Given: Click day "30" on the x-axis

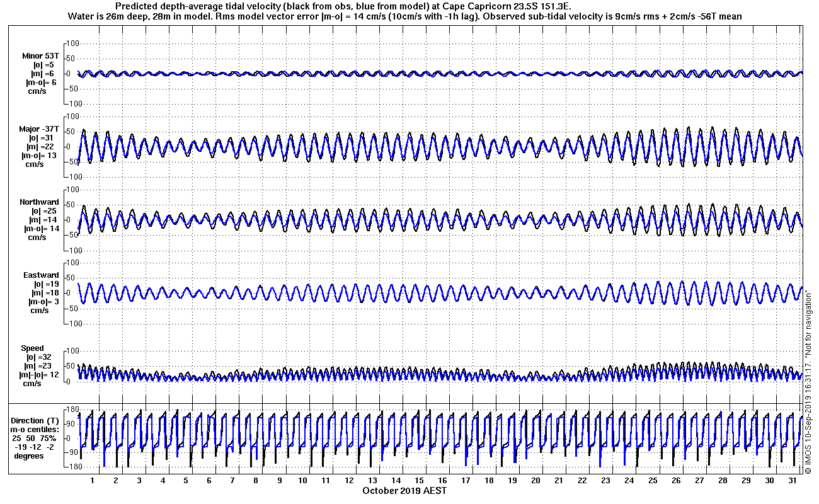Looking at the screenshot, I should pos(769,480).
